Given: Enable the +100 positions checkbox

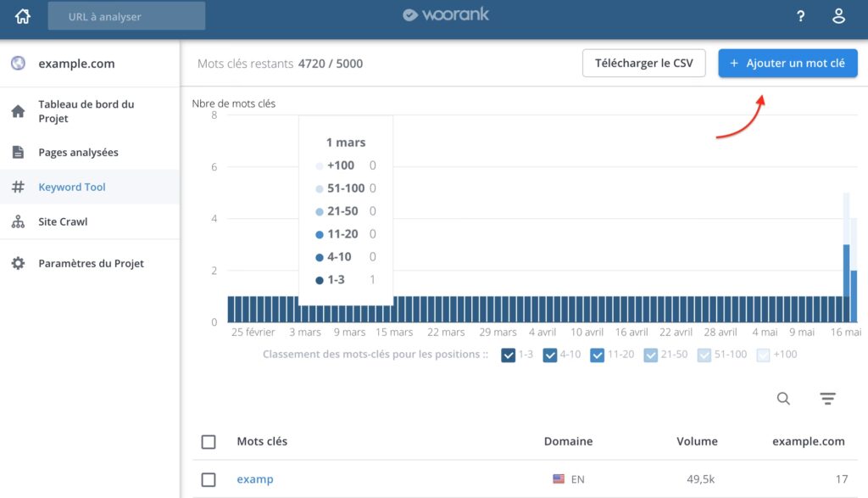Looking at the screenshot, I should (x=763, y=355).
